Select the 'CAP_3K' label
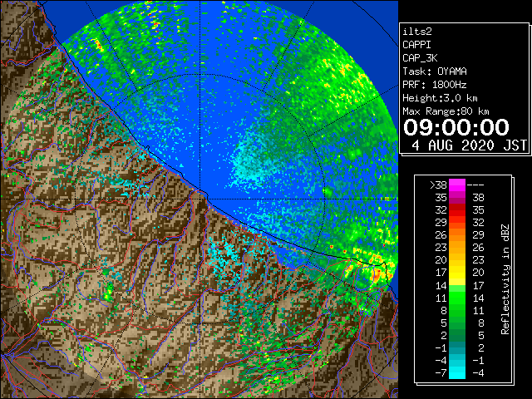Viewport: 532px width, 399px height. point(420,58)
